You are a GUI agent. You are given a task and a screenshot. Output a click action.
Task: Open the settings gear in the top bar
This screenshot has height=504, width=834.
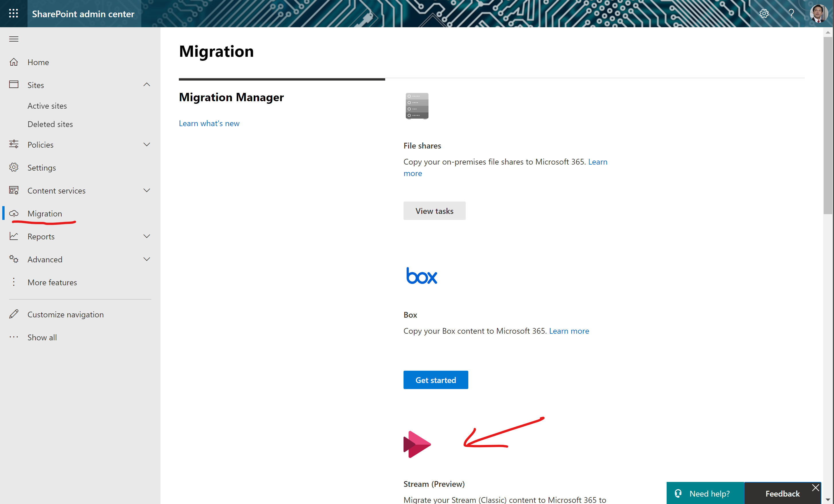[x=764, y=13]
